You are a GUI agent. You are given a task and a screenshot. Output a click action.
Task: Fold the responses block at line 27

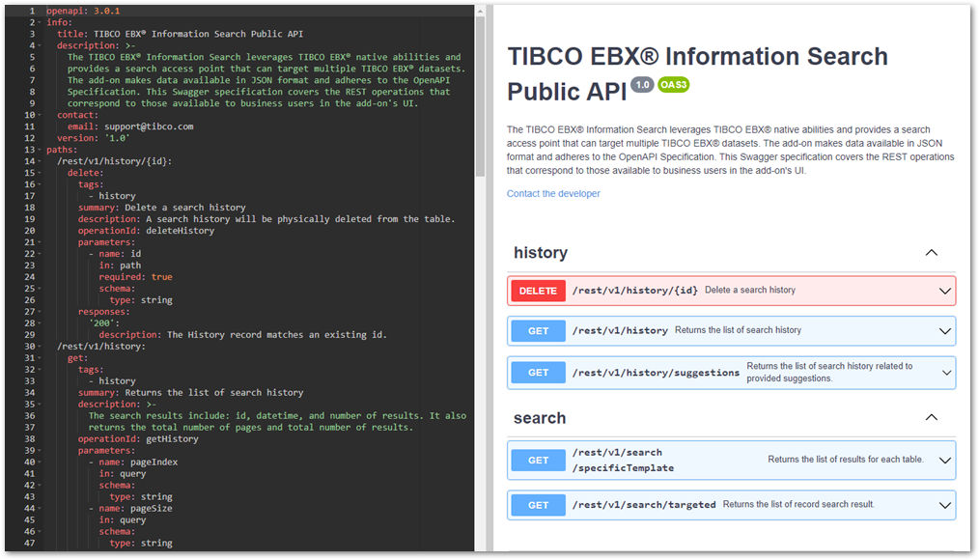40,312
